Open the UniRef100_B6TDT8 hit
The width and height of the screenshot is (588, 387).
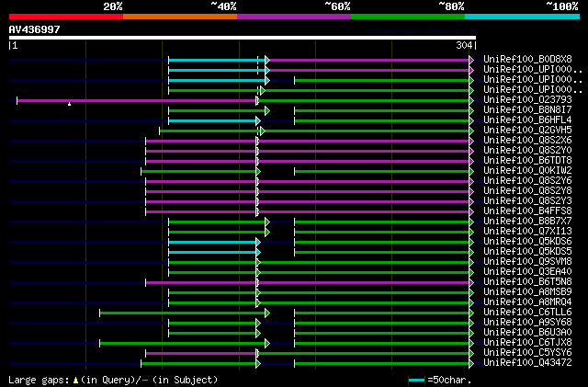pos(527,160)
